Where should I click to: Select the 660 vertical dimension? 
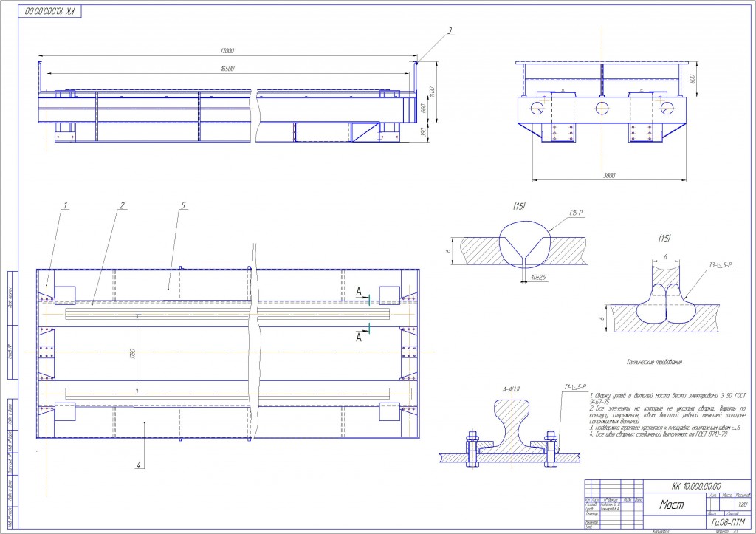point(423,109)
